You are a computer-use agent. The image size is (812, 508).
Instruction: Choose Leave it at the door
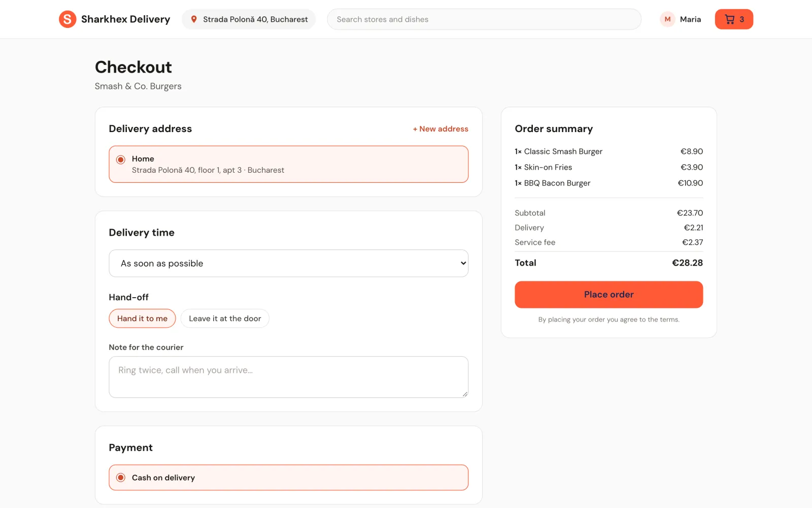225,319
